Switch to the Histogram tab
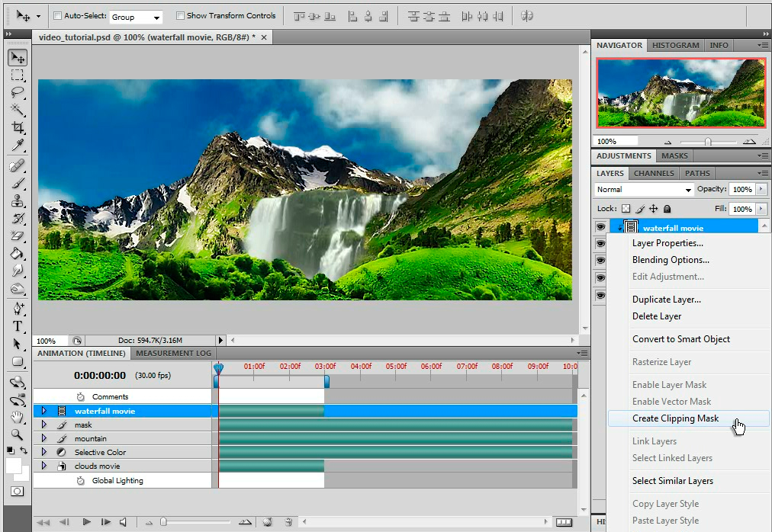This screenshot has height=532, width=772. click(x=676, y=45)
